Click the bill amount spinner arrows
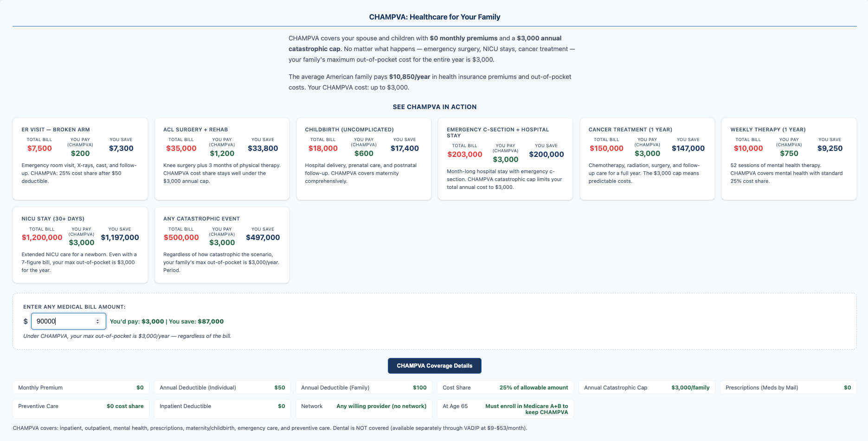The image size is (868, 441). [x=97, y=321]
